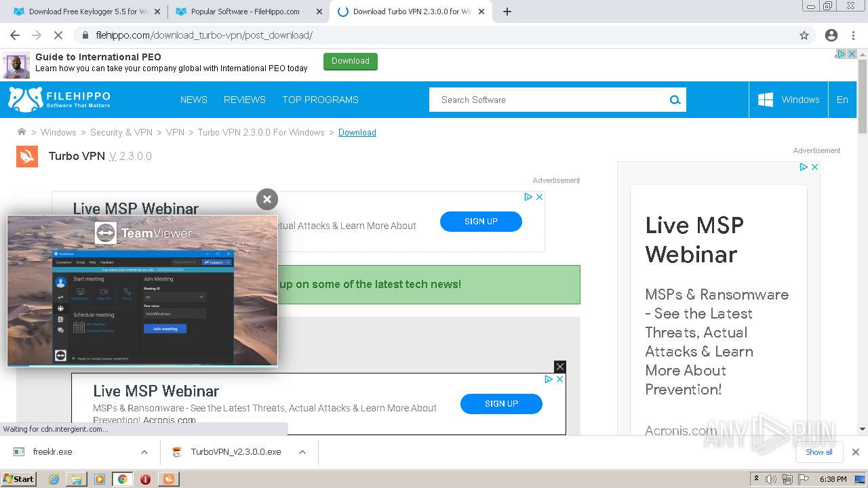
Task: Click the media player taskbar icon
Action: tap(100, 479)
